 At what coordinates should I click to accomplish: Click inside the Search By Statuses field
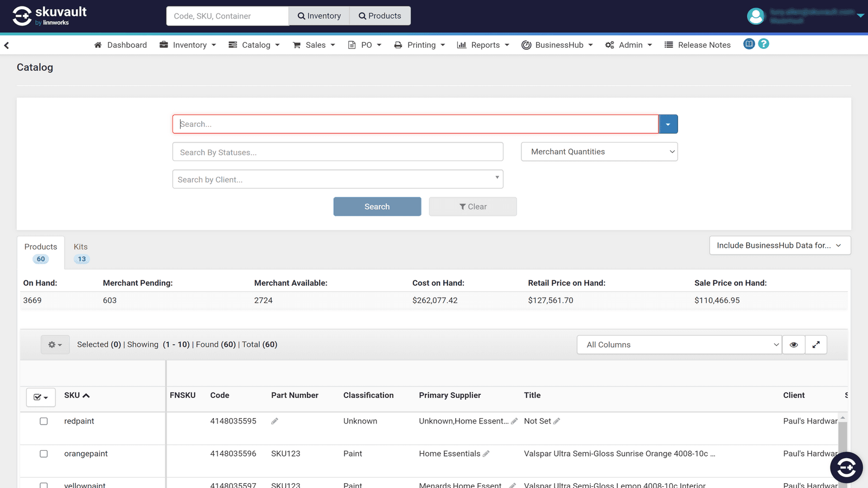[337, 152]
